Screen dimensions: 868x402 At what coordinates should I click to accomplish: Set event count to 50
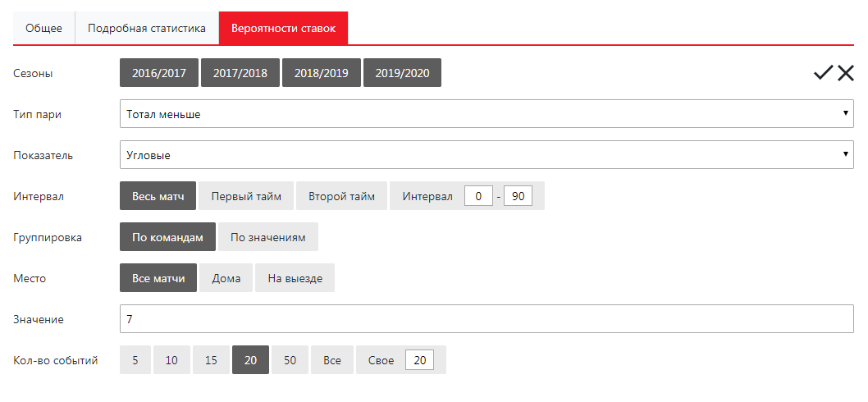290,360
